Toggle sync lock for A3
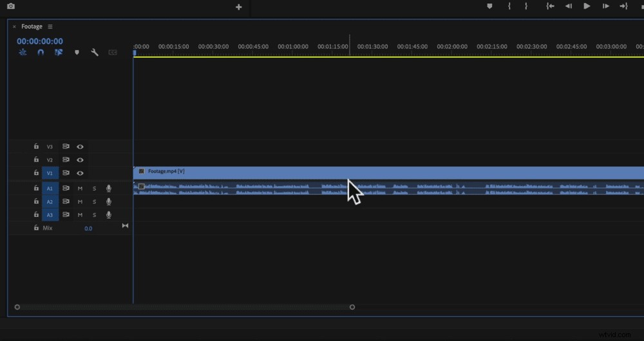The width and height of the screenshot is (644, 341). point(66,215)
